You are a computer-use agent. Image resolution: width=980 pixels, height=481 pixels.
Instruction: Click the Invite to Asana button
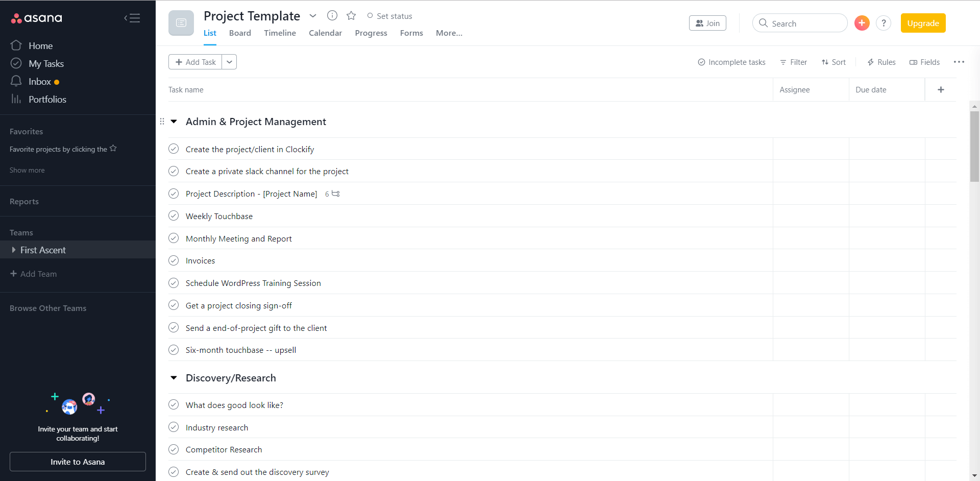[x=78, y=462]
